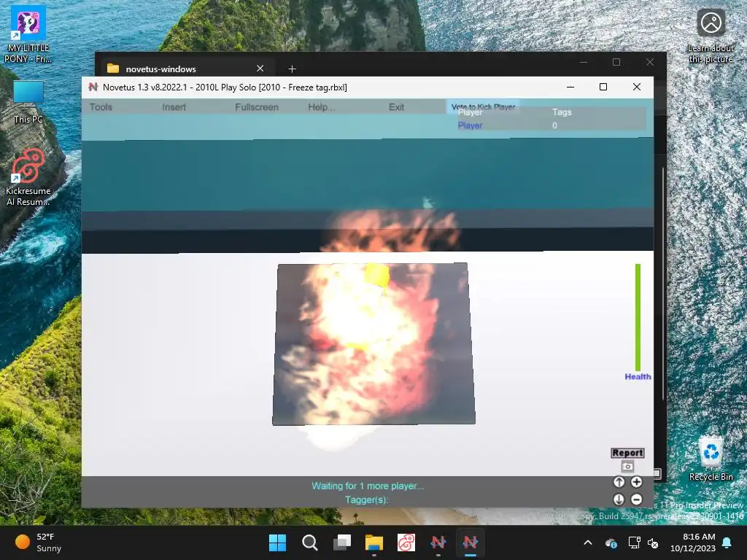Switch to the first Novetus taskbar icon
The image size is (747, 560).
coord(438,542)
